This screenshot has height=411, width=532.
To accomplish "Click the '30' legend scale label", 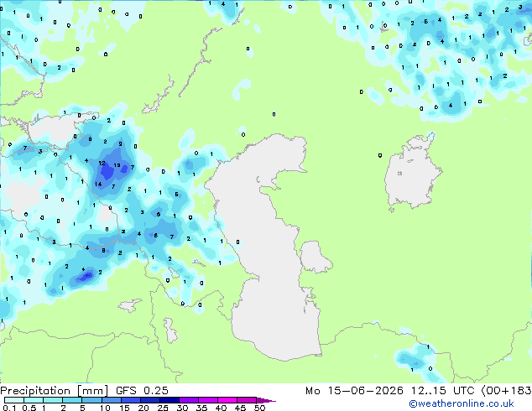I will (182, 408).
